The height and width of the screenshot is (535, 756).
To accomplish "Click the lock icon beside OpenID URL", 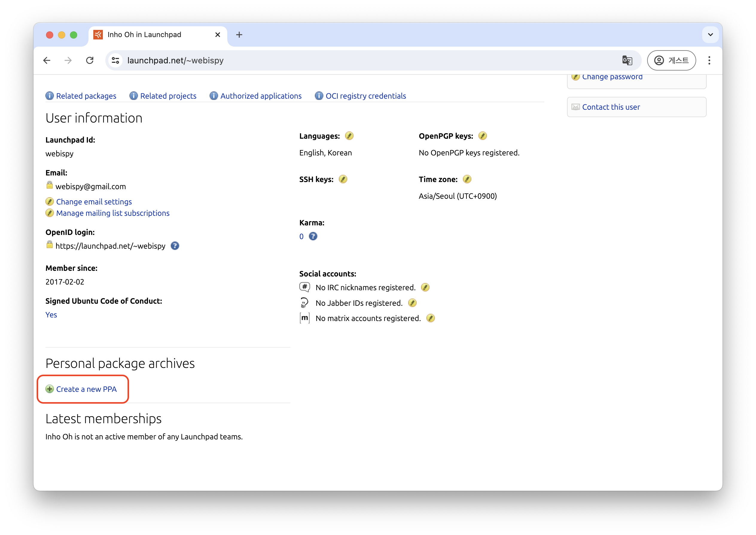I will click(x=49, y=244).
